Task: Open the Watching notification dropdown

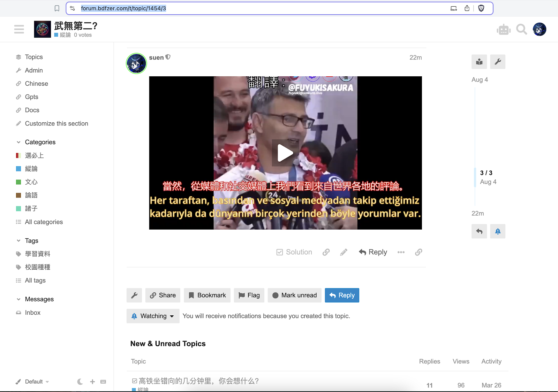Action: (153, 316)
